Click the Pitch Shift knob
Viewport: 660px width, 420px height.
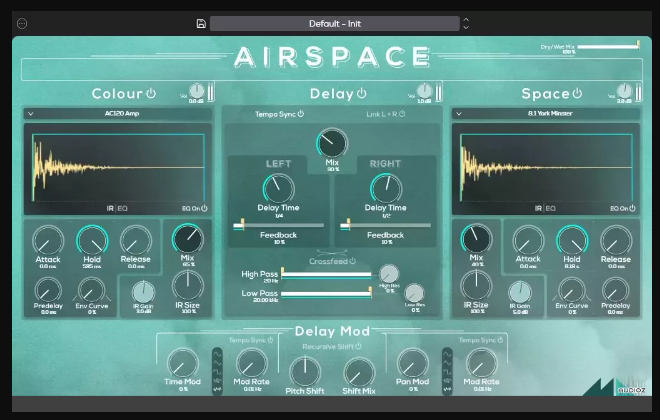pos(305,372)
